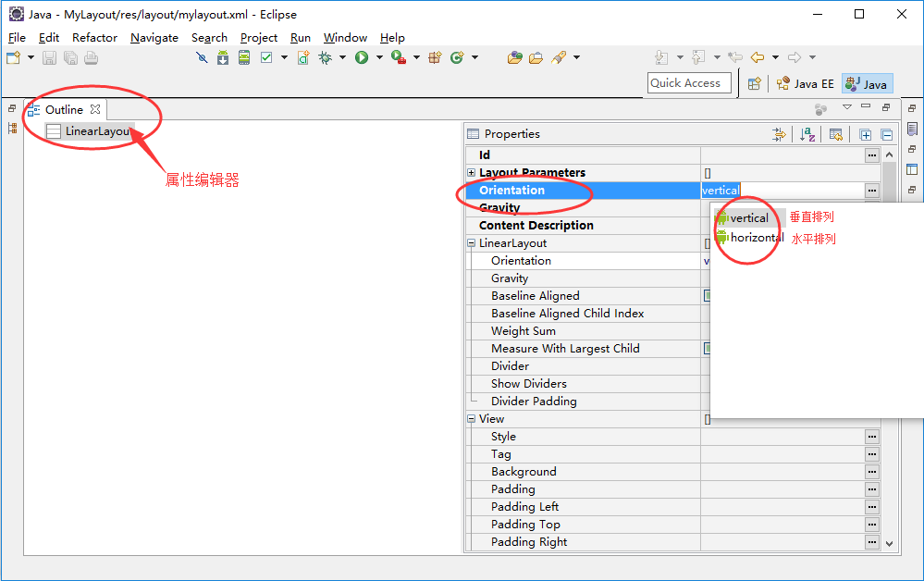Open the New Java Class dropdown arrow

click(x=475, y=57)
